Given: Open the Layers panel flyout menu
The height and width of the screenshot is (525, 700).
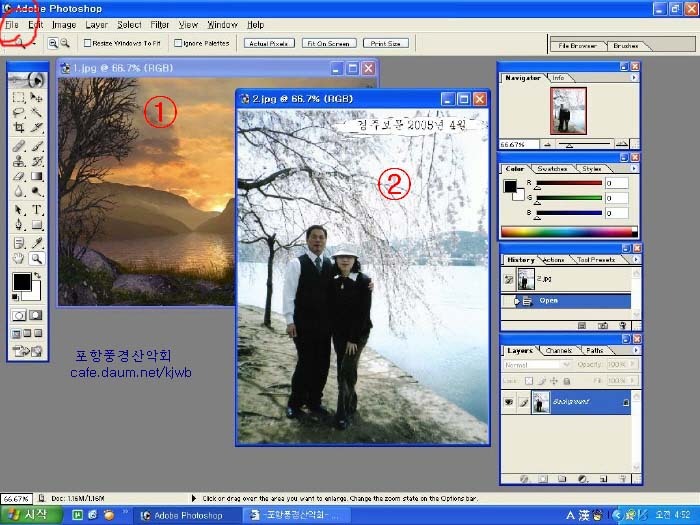Looking at the screenshot, I should [x=636, y=350].
